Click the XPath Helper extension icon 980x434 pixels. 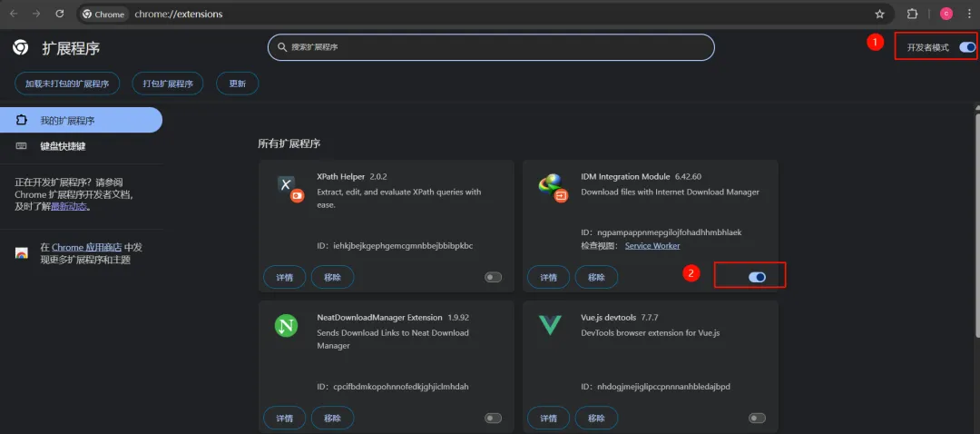pyautogui.click(x=290, y=188)
